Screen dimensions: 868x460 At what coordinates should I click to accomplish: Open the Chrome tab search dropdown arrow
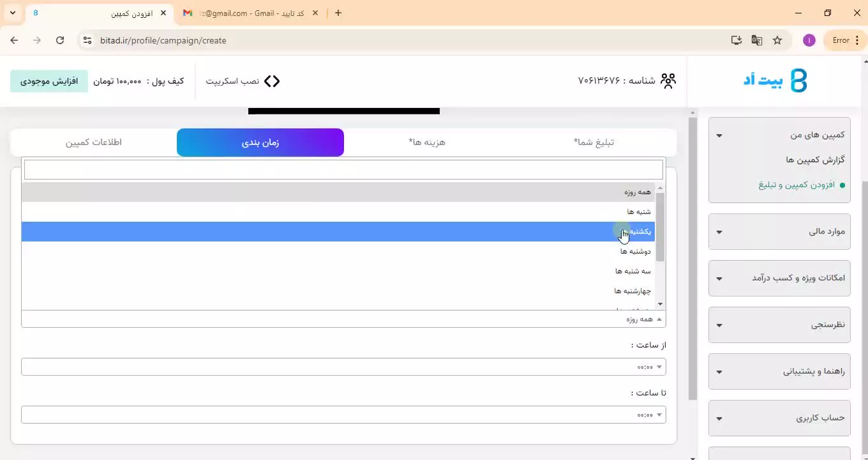(13, 13)
